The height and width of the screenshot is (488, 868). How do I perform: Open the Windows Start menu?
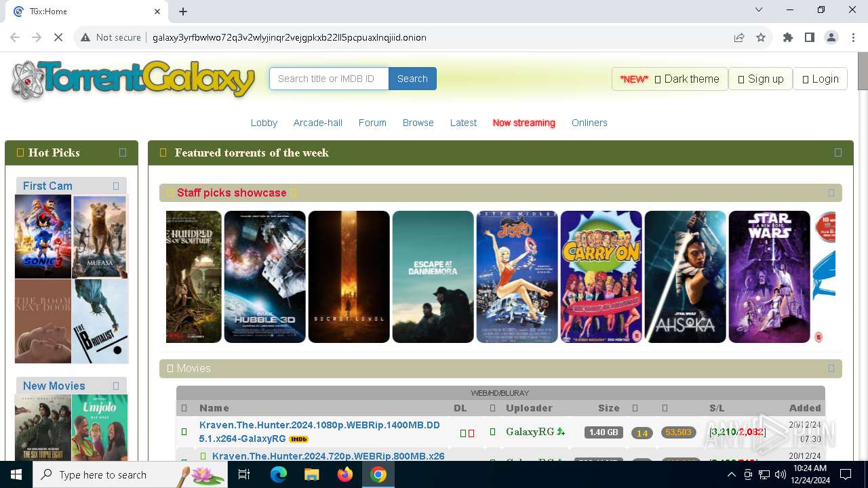point(16,474)
